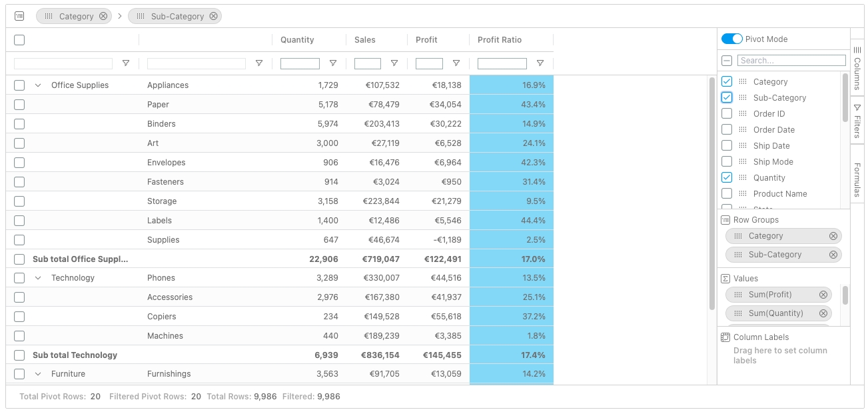Remove Sum(Profit) from Values section
868x412 pixels.
[823, 295]
